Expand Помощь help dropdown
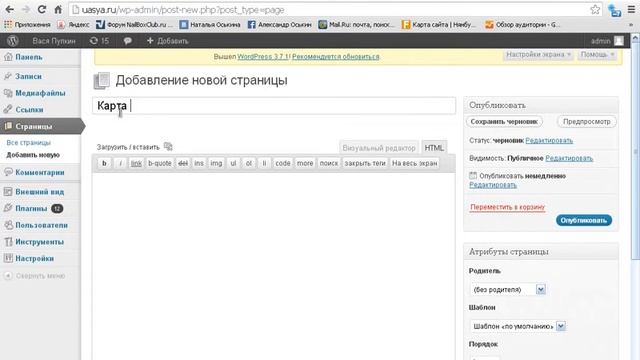Screen dimensions: 640x360 [597, 55]
